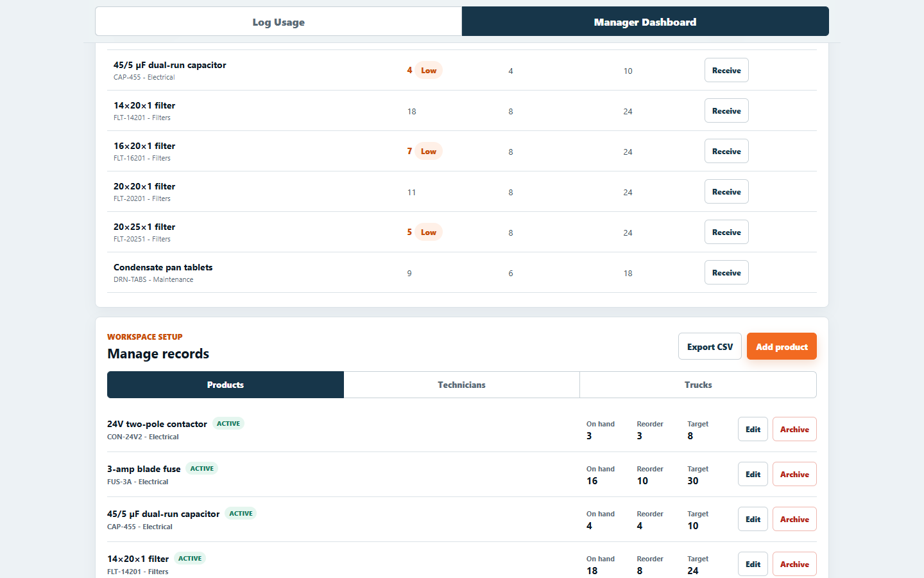Click the DRN-TABS - Maintenance SKU text

tap(153, 279)
